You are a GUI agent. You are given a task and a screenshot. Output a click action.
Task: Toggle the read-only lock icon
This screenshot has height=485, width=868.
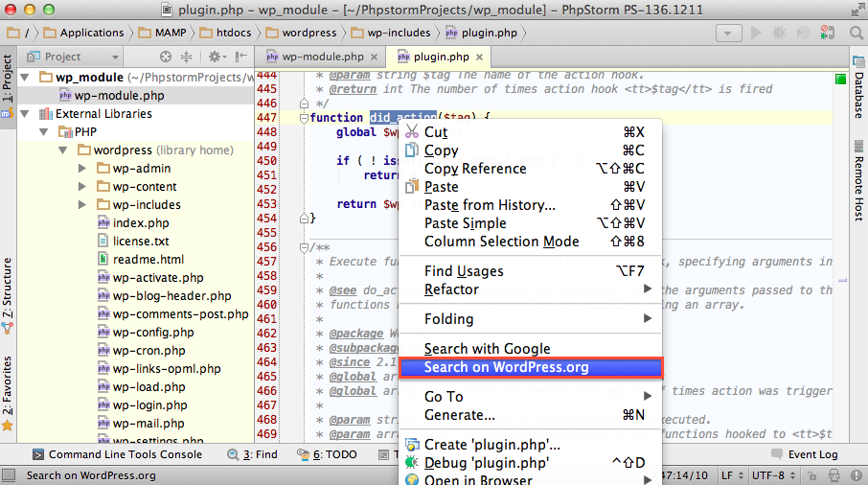811,475
